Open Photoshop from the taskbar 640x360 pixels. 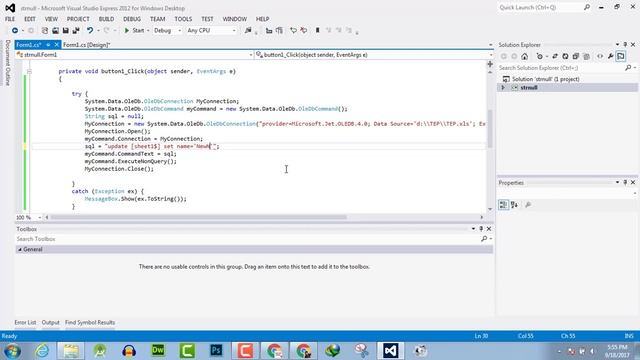coord(216,351)
